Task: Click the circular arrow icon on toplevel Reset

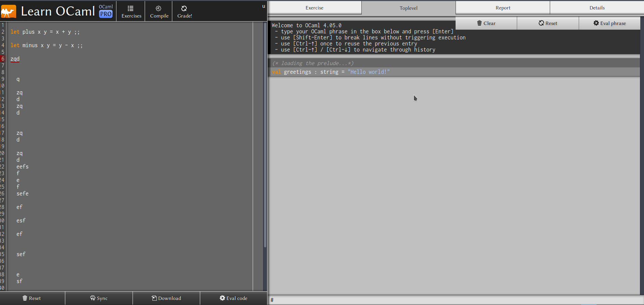Action: click(541, 23)
